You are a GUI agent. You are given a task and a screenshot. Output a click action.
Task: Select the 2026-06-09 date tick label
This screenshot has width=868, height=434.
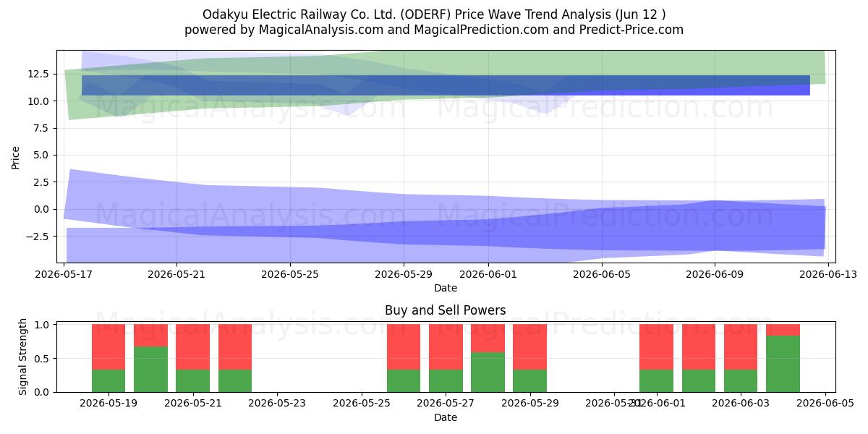715,274
